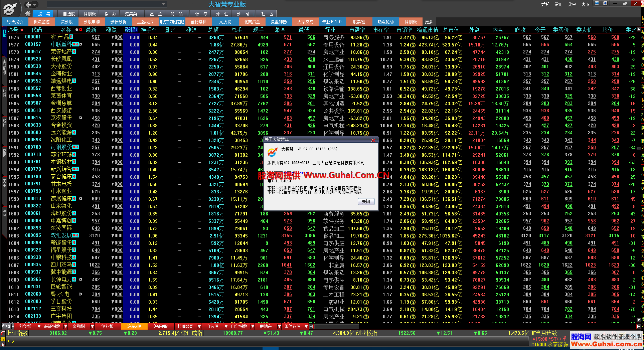Screen dimensions: 644x350
Task: Open the 常用 menu
Action: [558, 4]
